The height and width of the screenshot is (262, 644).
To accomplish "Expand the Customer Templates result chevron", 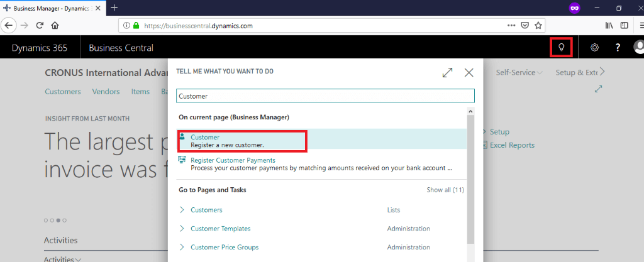I will click(x=182, y=228).
